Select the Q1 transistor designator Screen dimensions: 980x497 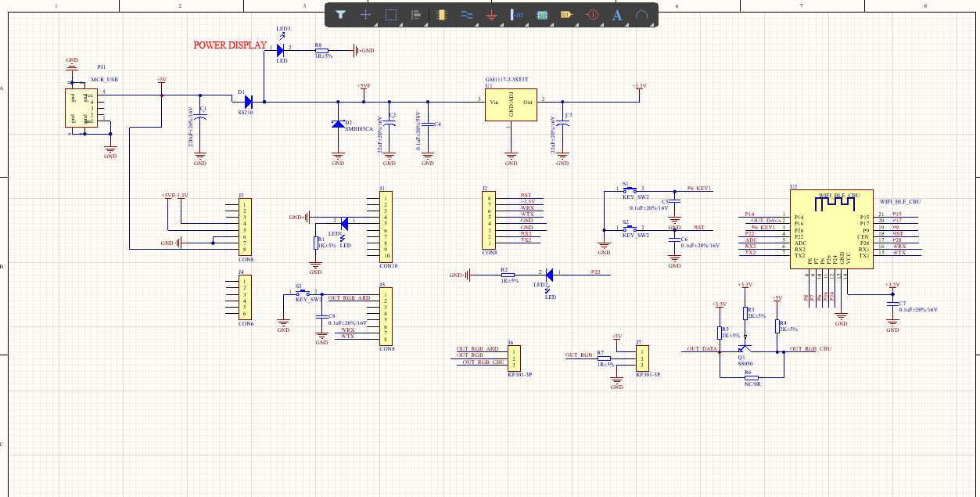[741, 357]
